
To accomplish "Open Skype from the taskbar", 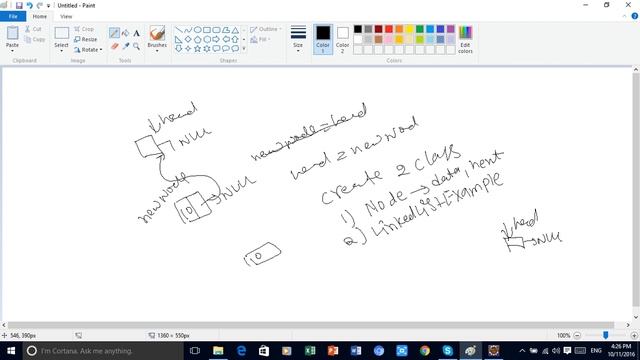I will (447, 351).
